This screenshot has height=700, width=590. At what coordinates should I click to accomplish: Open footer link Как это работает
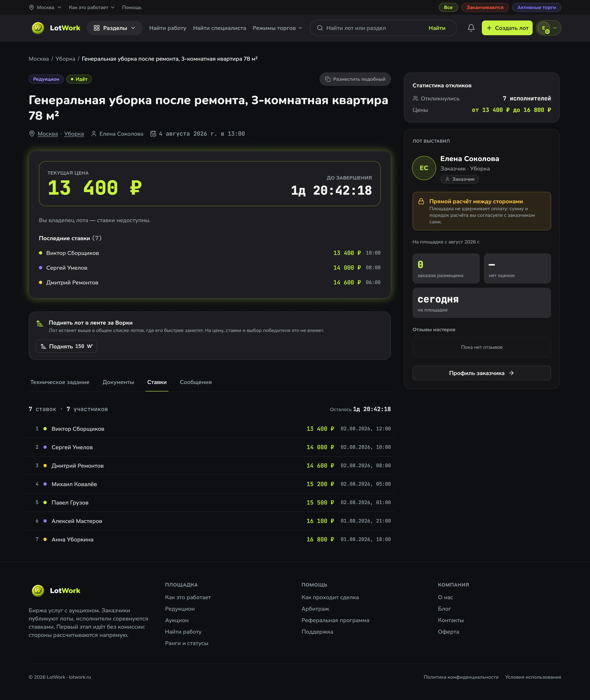coord(188,597)
